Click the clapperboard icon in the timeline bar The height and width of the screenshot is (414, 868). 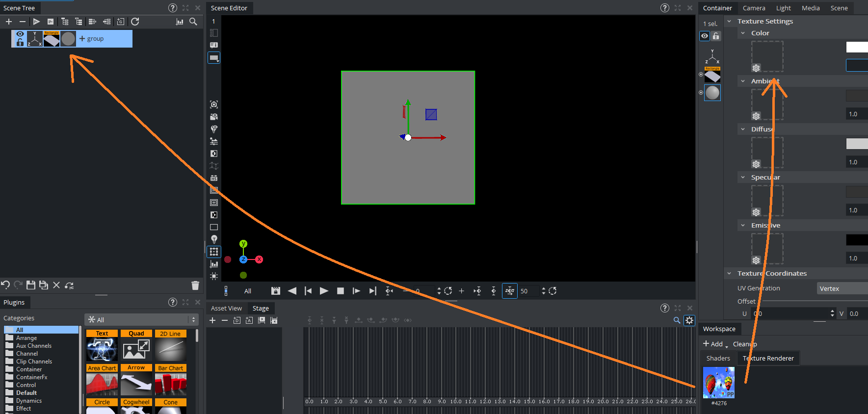click(276, 291)
